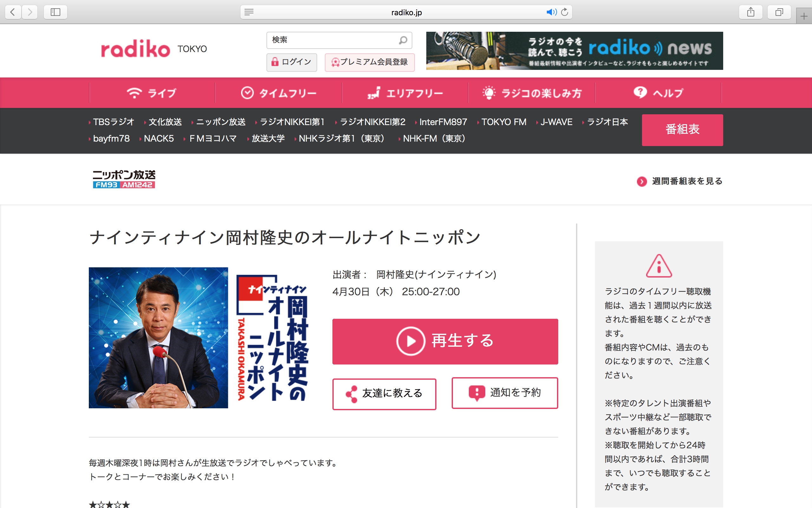The width and height of the screenshot is (812, 508).
Task: Select the NACK5 station
Action: point(159,138)
